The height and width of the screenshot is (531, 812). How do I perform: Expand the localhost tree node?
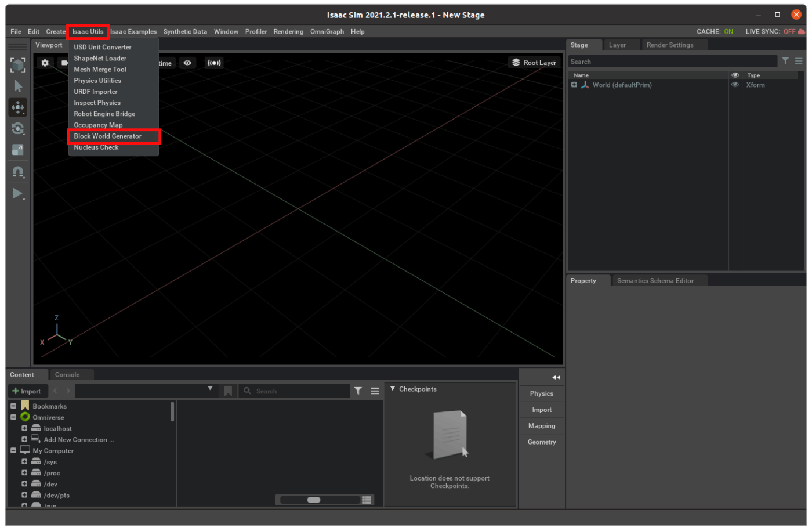point(24,429)
